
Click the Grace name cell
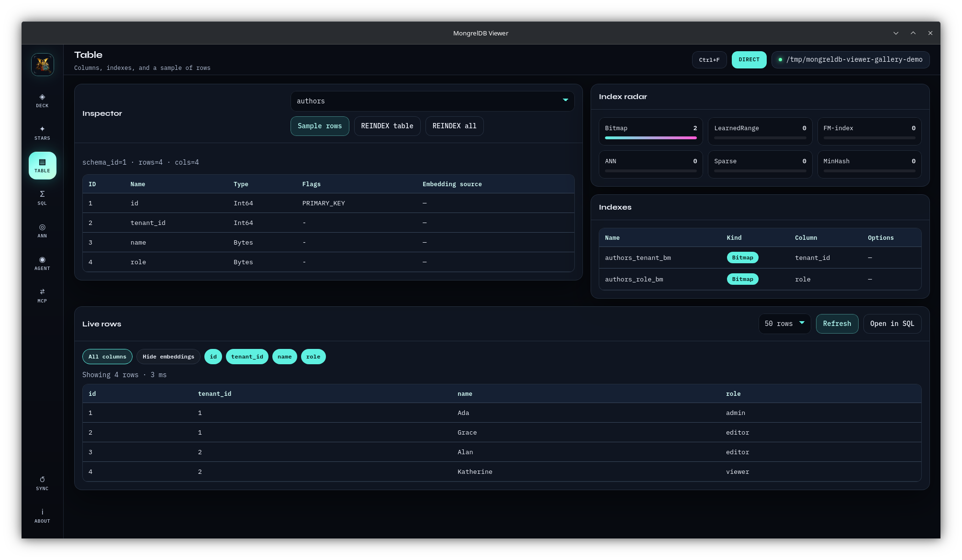point(467,433)
